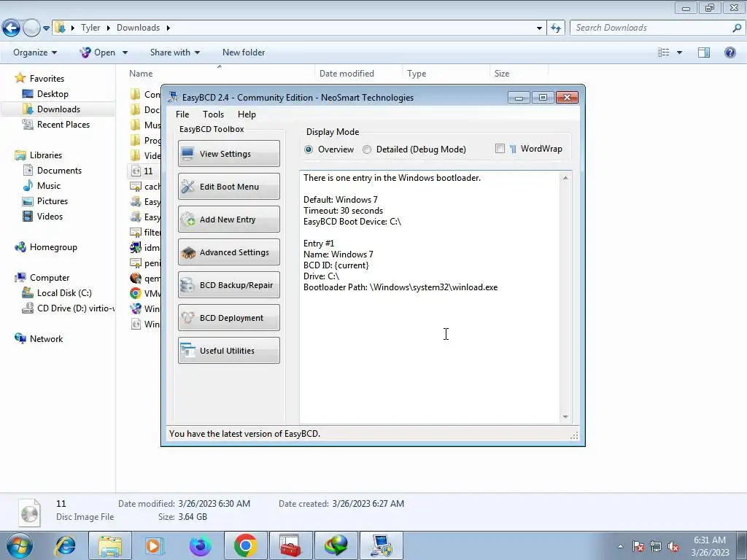Enable the WordWrap checkbox
Screen dimensions: 747x560
click(500, 149)
